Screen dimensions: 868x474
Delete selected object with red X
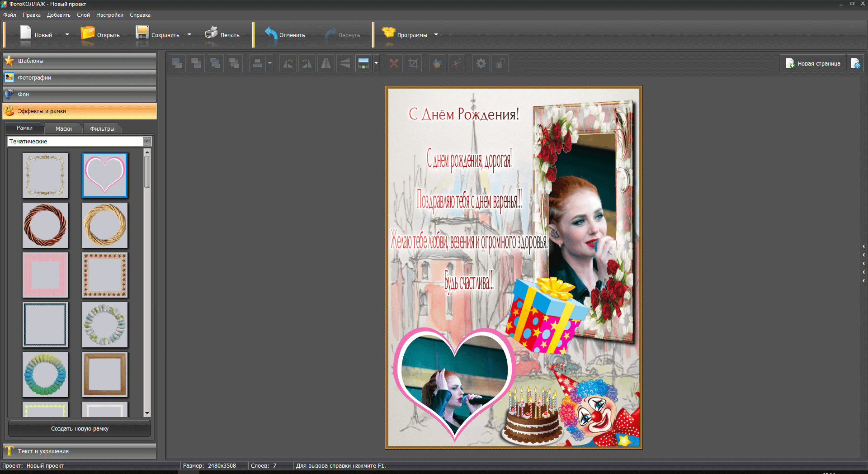coord(394,63)
